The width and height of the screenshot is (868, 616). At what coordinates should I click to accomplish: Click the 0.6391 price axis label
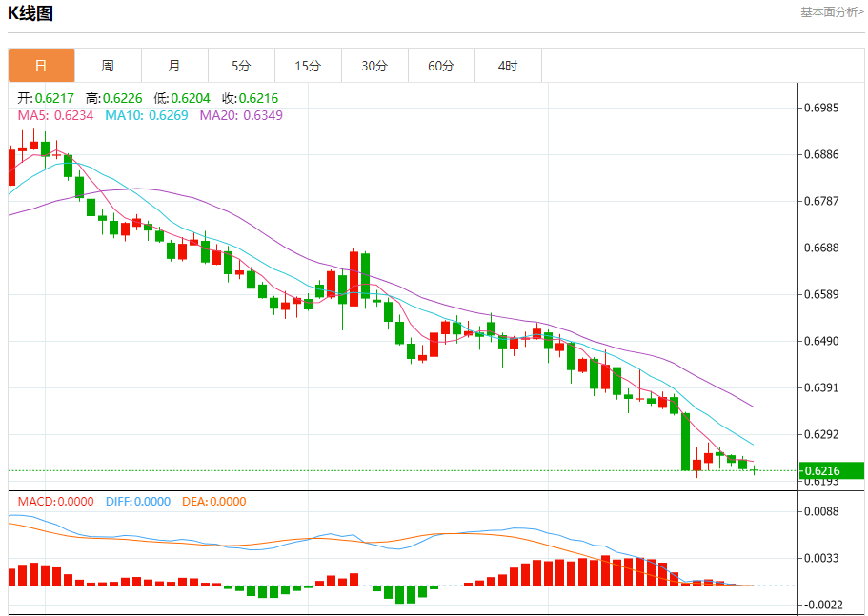point(821,387)
